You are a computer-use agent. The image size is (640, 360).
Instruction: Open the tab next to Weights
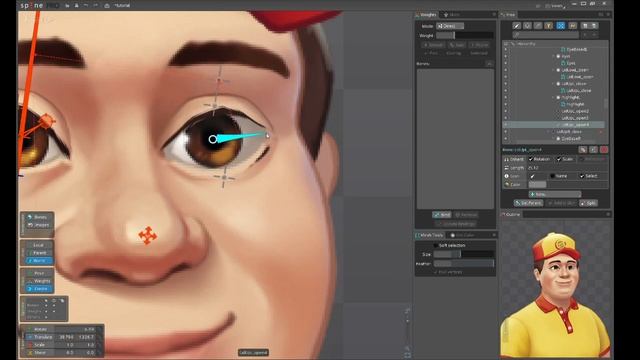point(452,15)
